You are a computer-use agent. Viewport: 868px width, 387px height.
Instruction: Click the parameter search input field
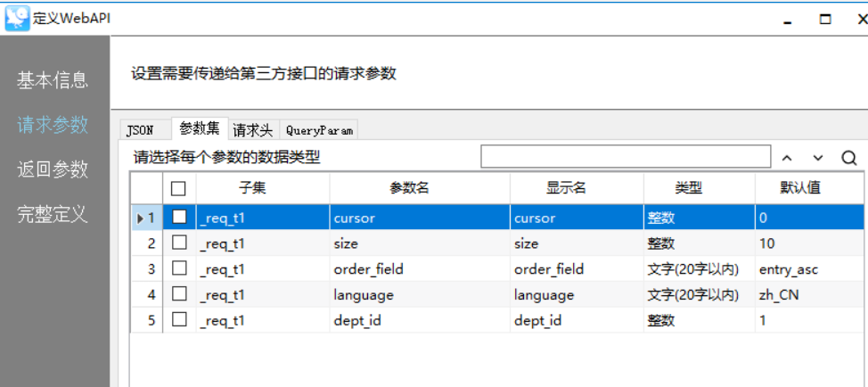click(x=626, y=157)
